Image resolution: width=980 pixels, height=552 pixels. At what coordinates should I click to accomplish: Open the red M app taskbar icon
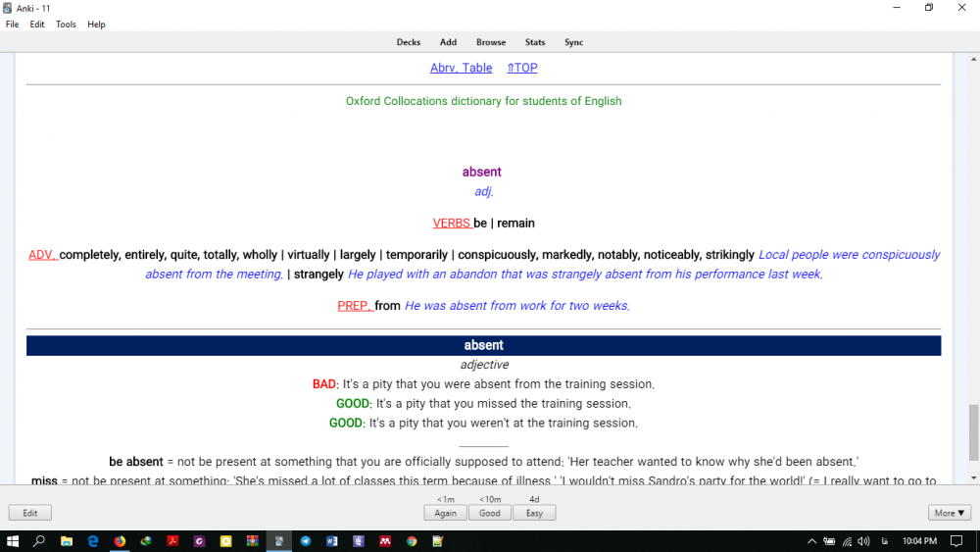pos(385,541)
